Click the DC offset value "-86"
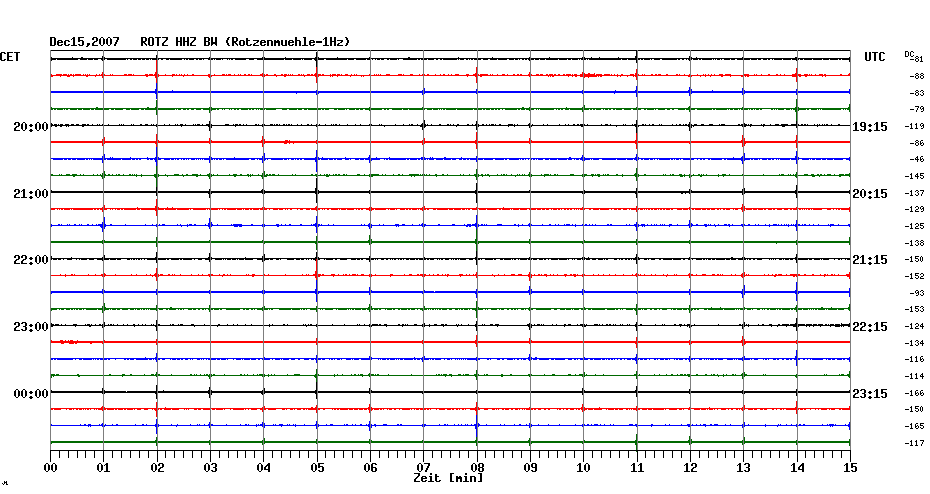Viewport: 930px width, 494px height. pos(916,144)
